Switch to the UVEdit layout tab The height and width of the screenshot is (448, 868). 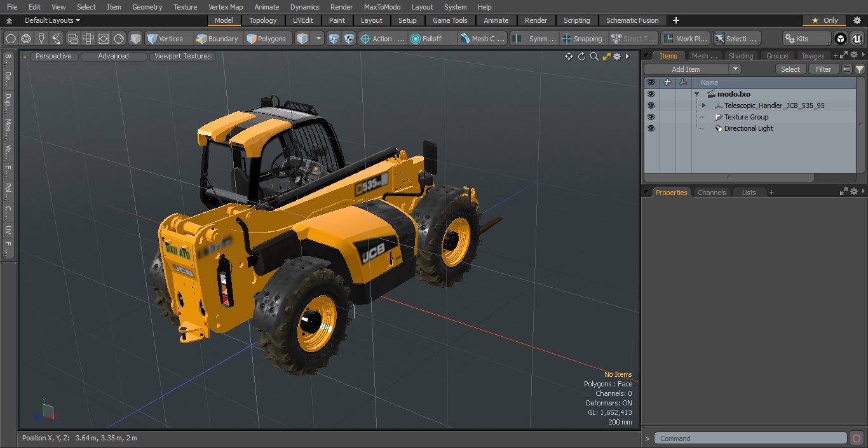(x=303, y=20)
